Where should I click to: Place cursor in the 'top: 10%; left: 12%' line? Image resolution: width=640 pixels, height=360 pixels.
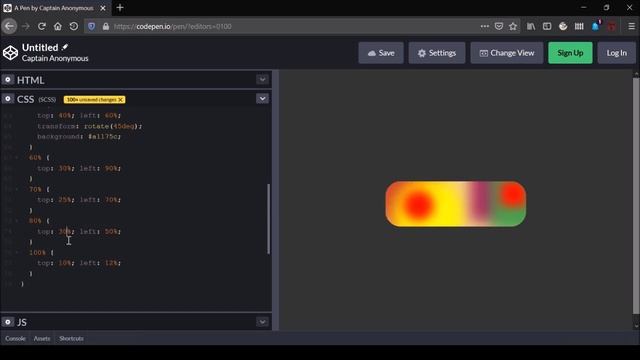(79, 263)
